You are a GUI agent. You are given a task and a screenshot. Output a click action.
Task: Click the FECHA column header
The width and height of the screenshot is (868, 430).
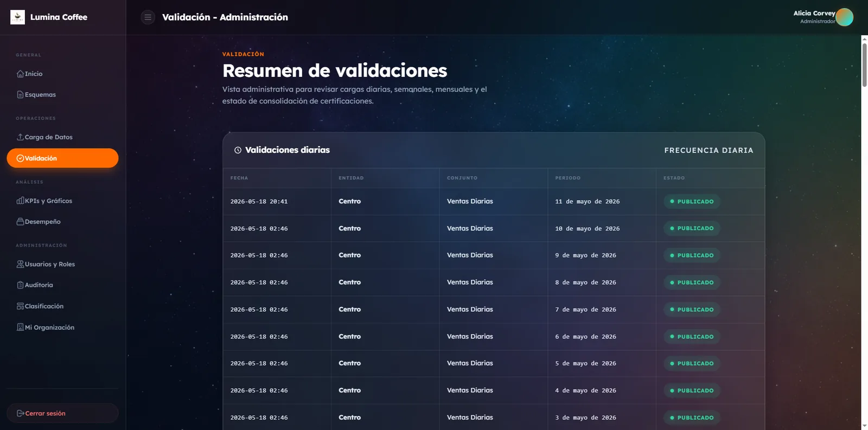point(239,178)
